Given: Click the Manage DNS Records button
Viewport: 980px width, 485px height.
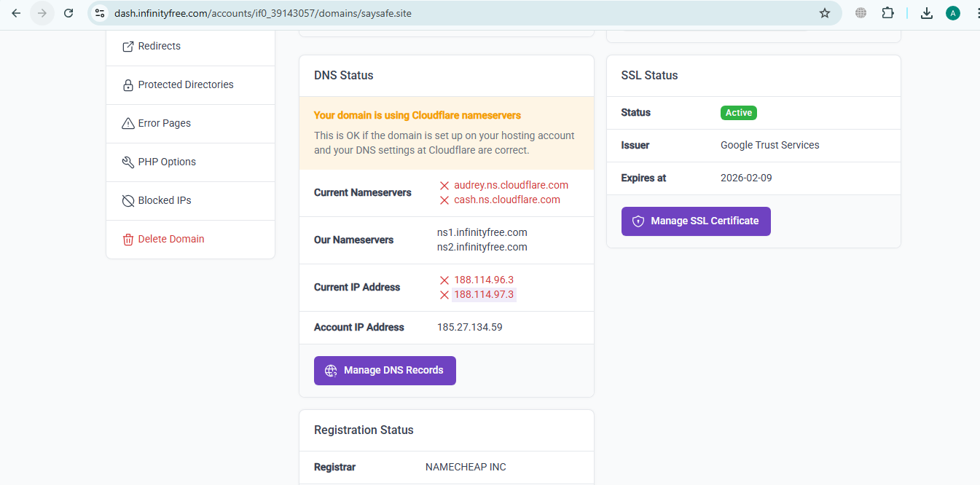Looking at the screenshot, I should [x=385, y=371].
